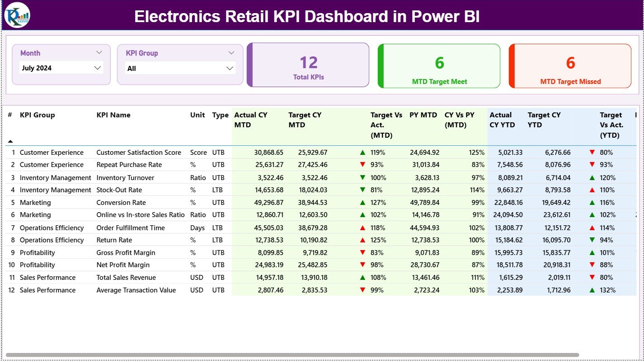644x362 pixels.
Task: Click the green triangle for Average Transaction Value 132%
Action: point(592,290)
